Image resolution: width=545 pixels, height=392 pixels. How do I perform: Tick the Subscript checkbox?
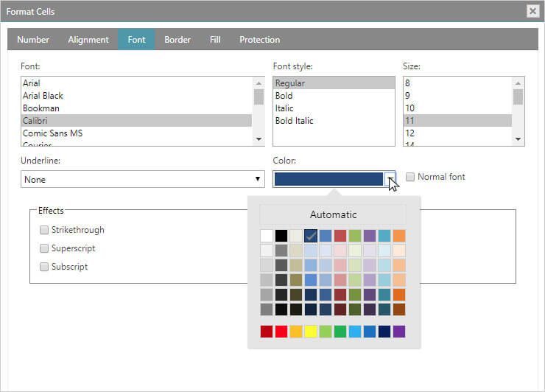coord(43,267)
